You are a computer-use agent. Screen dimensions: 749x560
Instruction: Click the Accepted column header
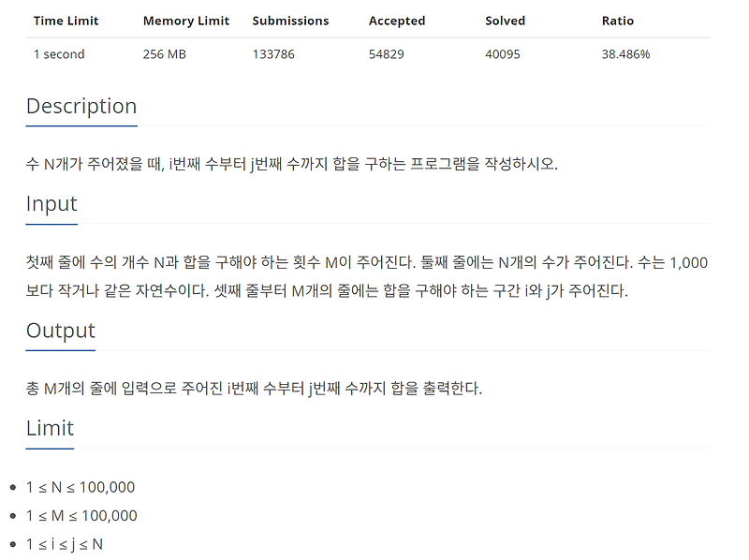click(397, 21)
